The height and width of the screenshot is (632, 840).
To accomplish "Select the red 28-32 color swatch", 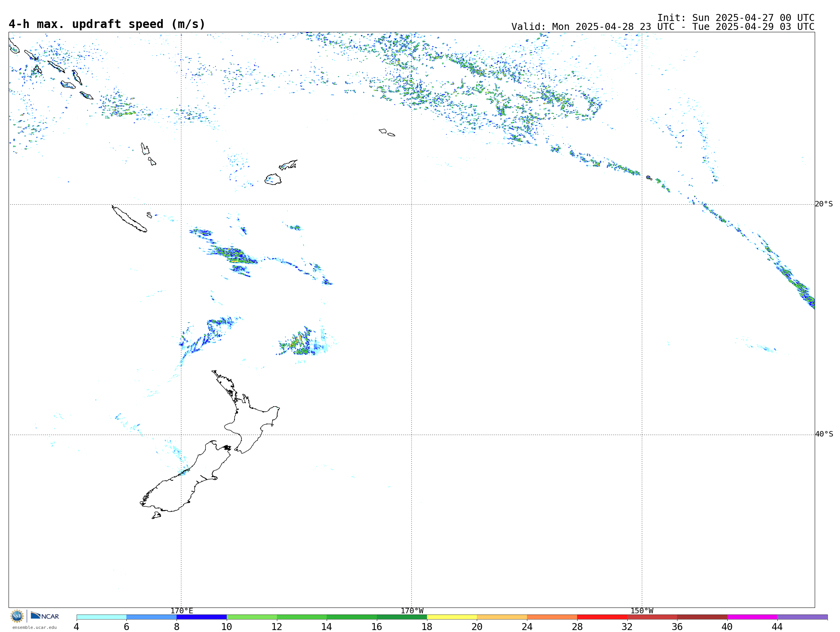I will coord(602,617).
